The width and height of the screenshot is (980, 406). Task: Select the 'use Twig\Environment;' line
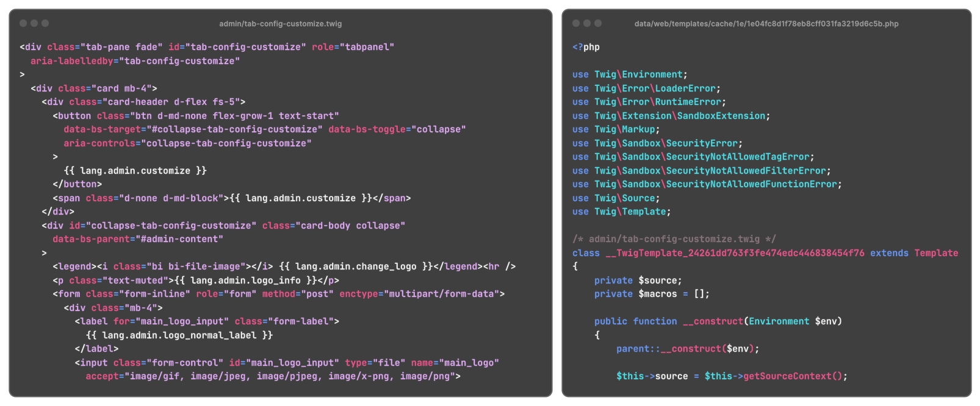[630, 74]
